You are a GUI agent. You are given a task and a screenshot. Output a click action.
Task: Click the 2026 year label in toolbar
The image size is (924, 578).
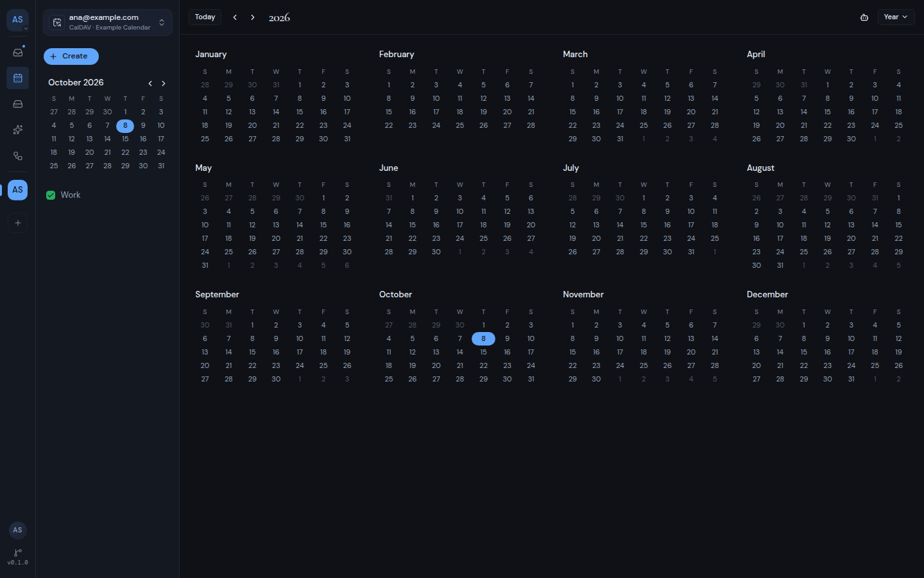[279, 18]
